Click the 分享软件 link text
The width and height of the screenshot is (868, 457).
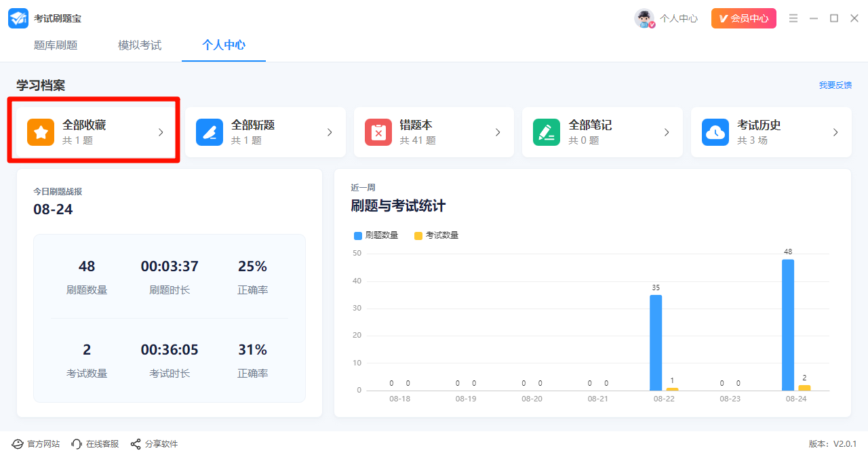pyautogui.click(x=161, y=444)
